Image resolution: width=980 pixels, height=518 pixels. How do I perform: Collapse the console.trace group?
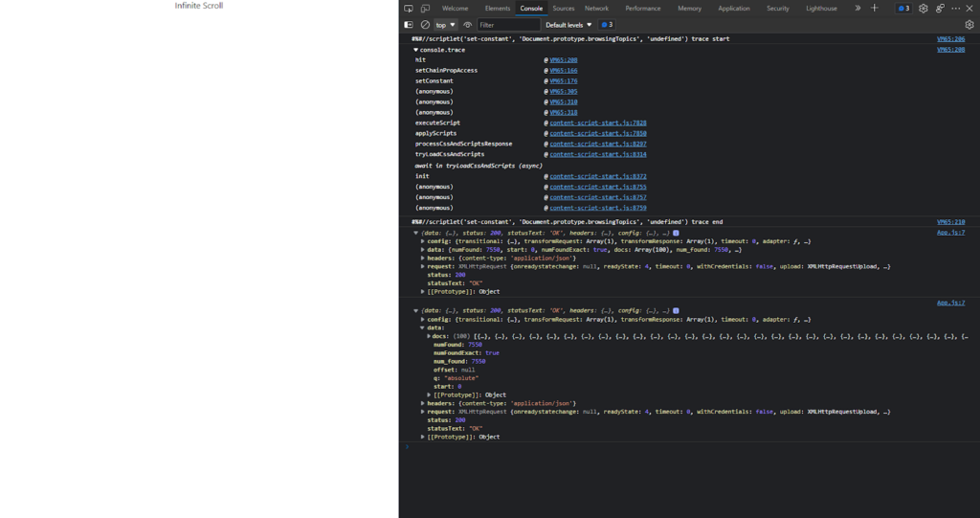click(x=415, y=50)
